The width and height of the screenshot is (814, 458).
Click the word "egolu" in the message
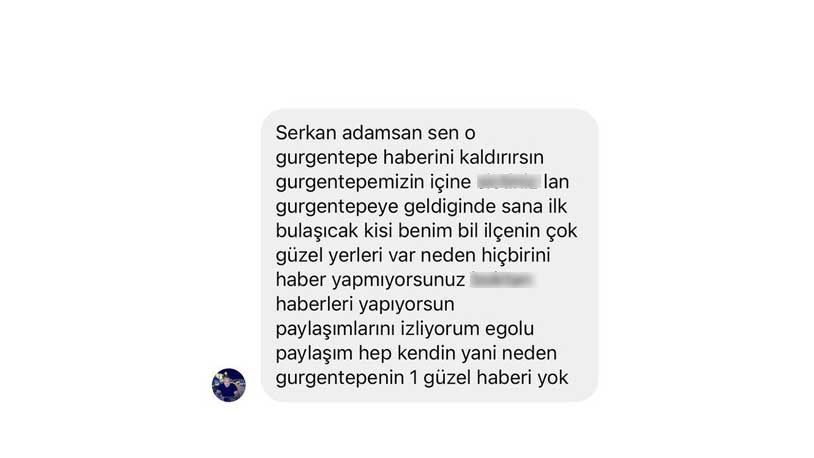(x=509, y=329)
